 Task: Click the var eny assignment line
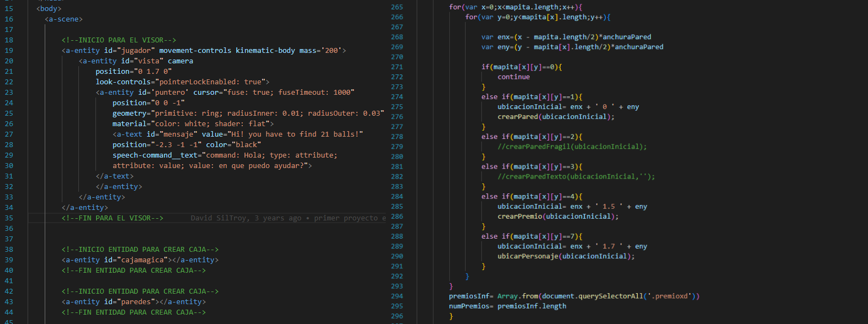(572, 47)
